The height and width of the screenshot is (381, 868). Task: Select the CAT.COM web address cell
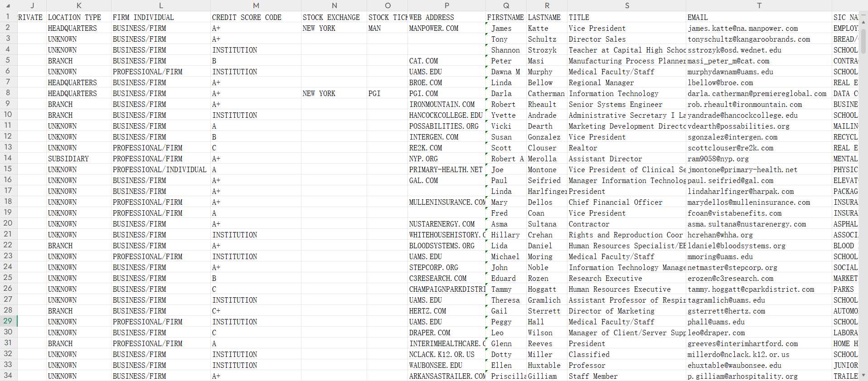pos(446,60)
